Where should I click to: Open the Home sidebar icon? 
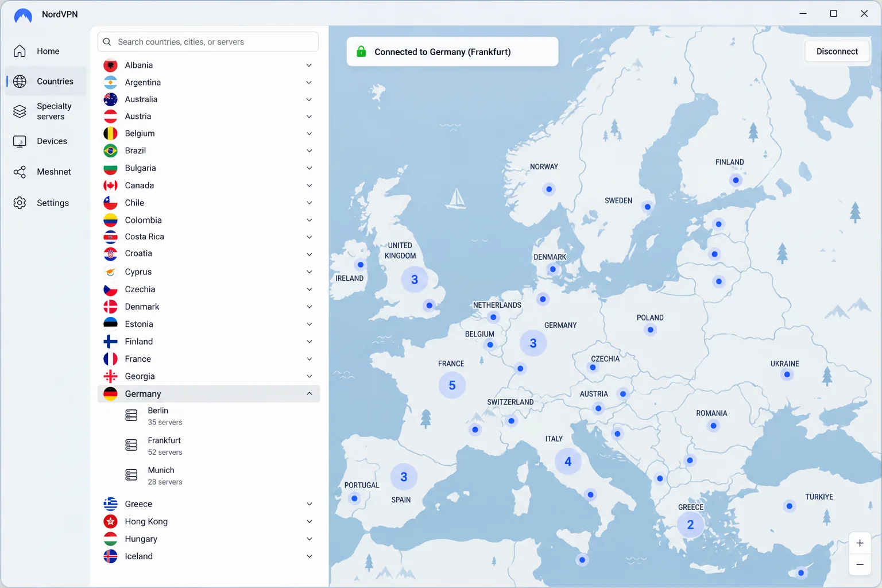pyautogui.click(x=20, y=51)
